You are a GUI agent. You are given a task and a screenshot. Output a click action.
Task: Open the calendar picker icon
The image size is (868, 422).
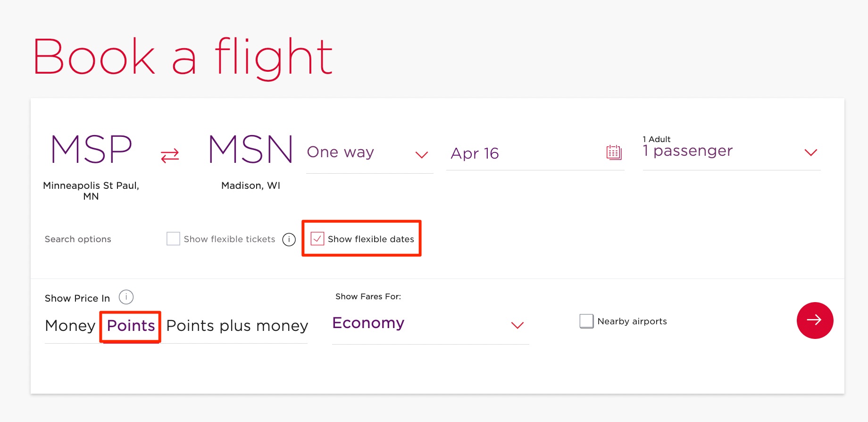coord(613,152)
